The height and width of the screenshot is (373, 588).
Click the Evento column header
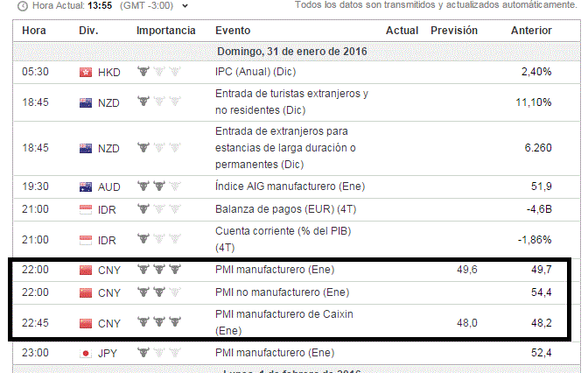click(x=233, y=31)
